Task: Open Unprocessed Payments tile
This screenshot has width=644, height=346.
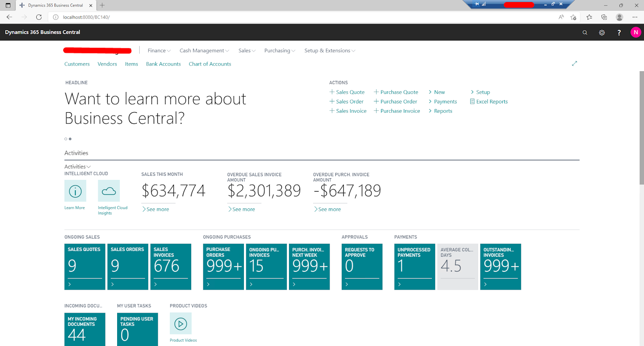Action: 415,267
